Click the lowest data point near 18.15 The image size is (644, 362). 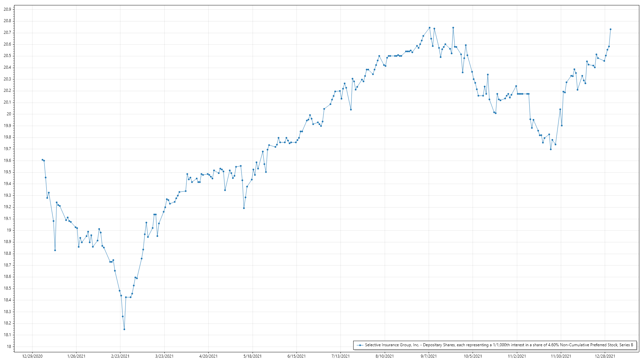tap(124, 329)
